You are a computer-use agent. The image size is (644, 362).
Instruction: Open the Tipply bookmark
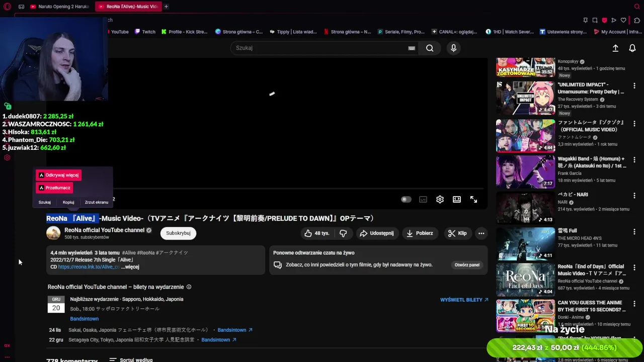point(293,32)
